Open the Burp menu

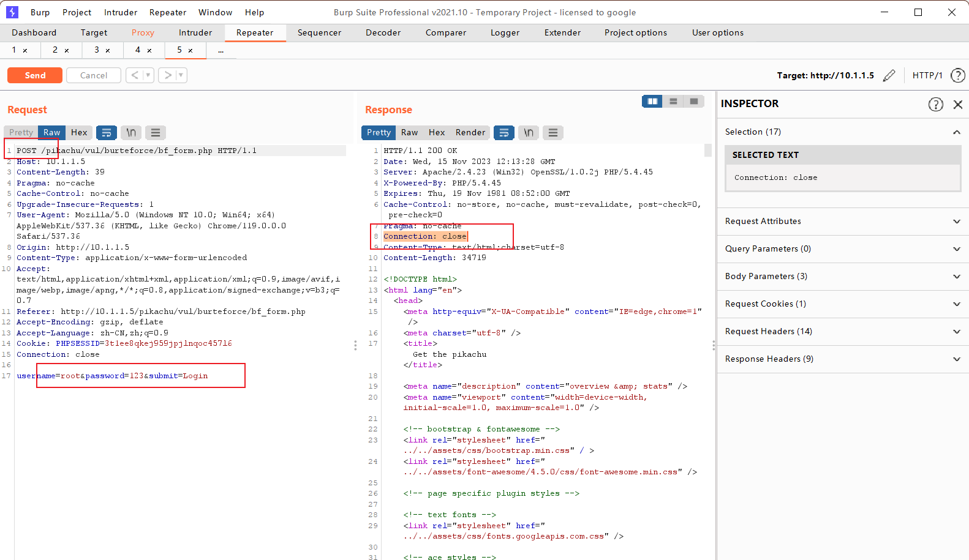click(40, 12)
